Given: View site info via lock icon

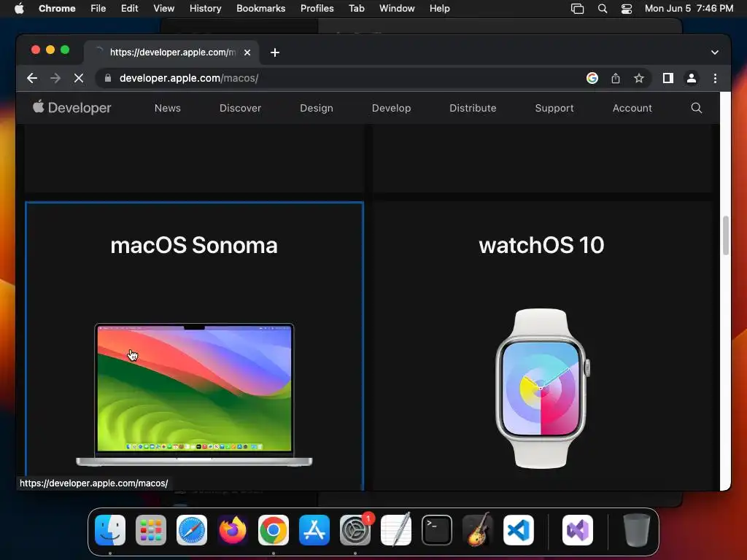Looking at the screenshot, I should point(108,78).
